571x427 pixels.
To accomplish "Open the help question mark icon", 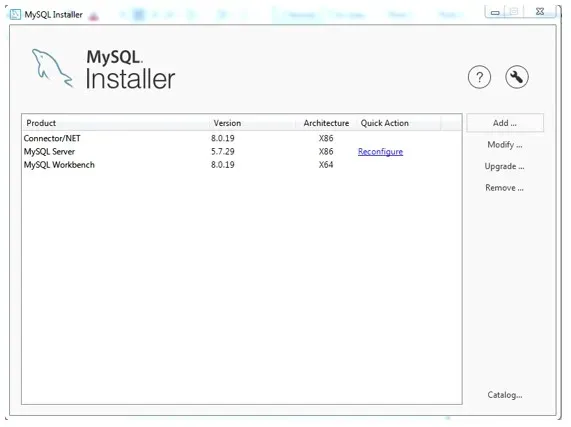I will pyautogui.click(x=479, y=77).
